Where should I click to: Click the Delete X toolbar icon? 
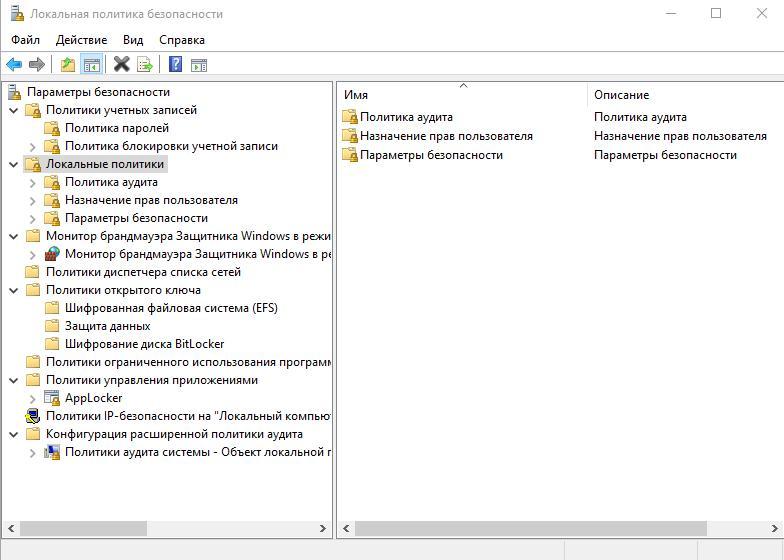(x=121, y=65)
